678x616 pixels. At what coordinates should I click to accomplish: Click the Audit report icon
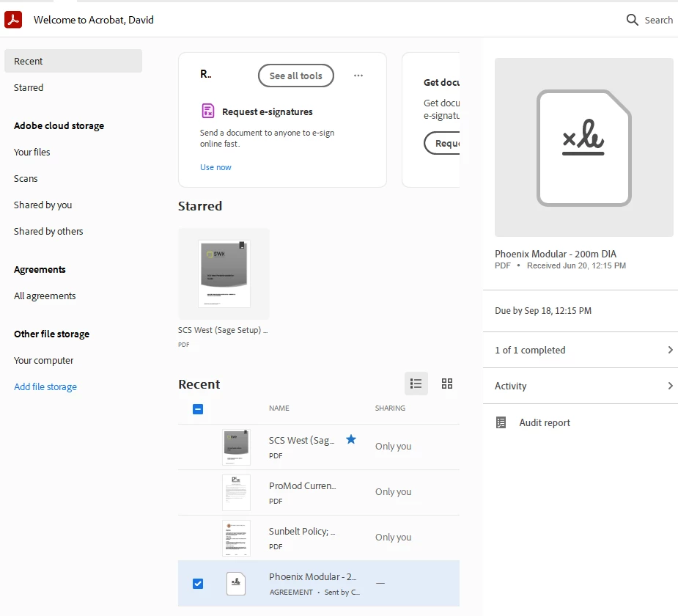pos(501,422)
